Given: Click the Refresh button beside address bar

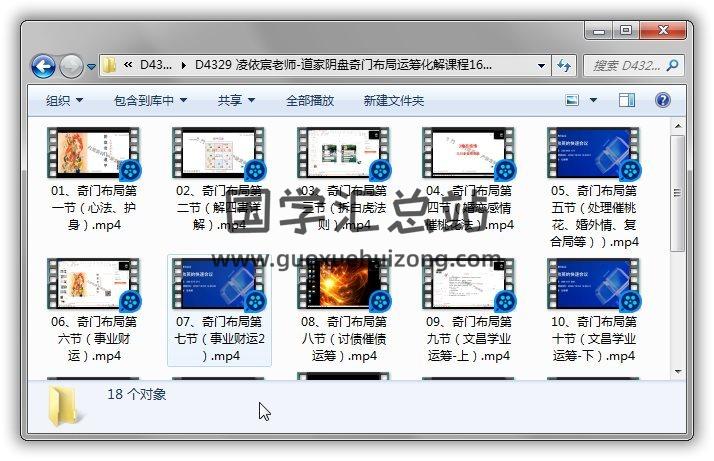Looking at the screenshot, I should tap(564, 66).
